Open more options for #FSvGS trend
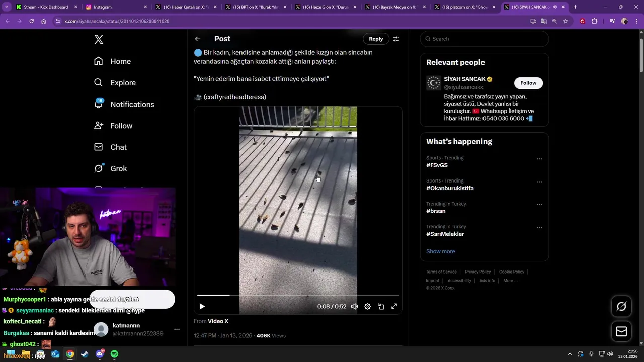Screen dimensions: 644x362 click(x=539, y=159)
